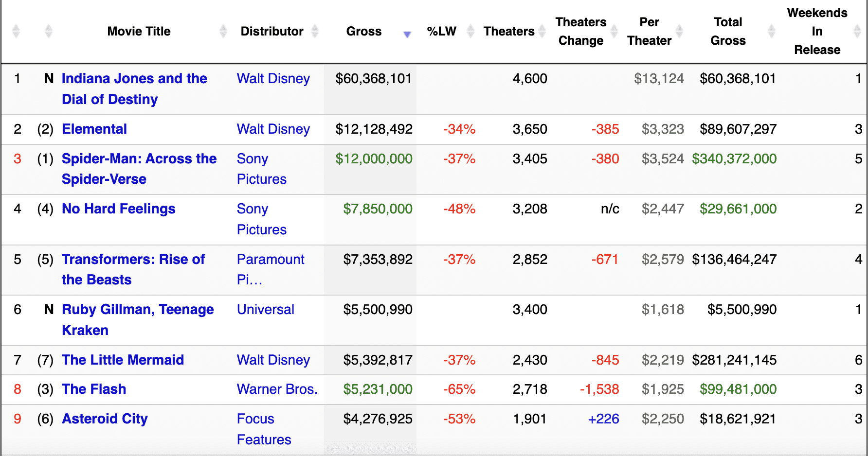Open Spider-Man: Across the Spider-Verse link

click(139, 169)
